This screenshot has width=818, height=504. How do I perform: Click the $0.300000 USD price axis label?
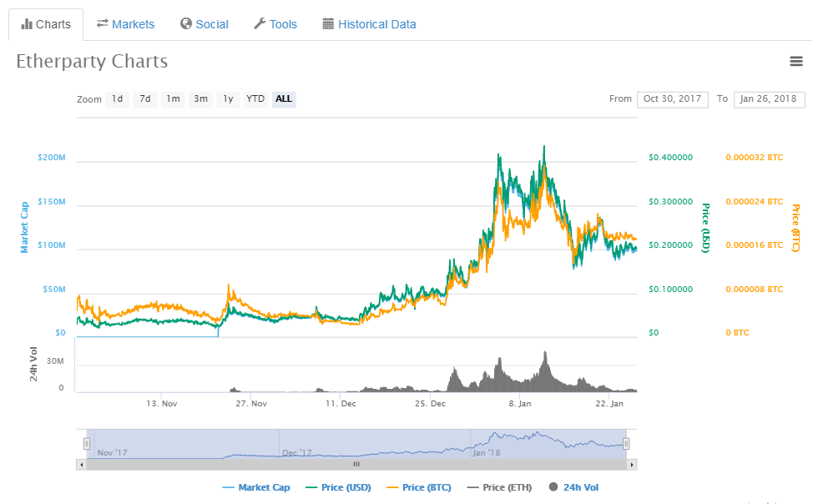(671, 202)
